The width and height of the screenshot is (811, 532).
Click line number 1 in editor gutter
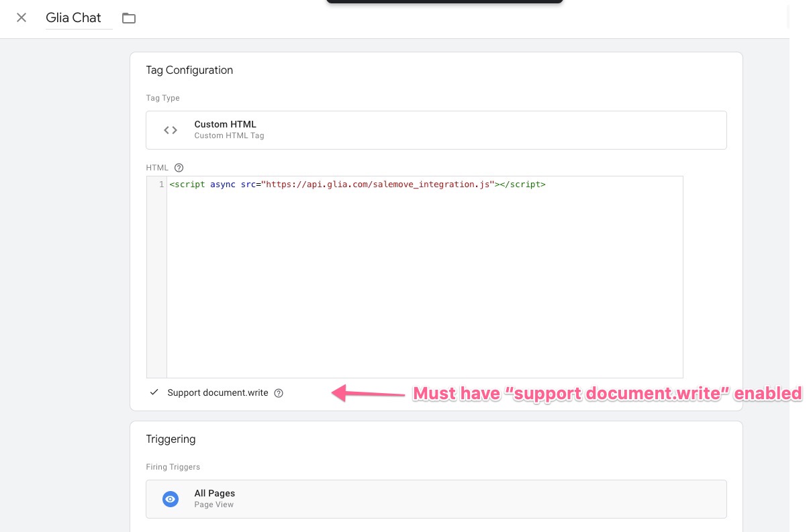tap(161, 184)
